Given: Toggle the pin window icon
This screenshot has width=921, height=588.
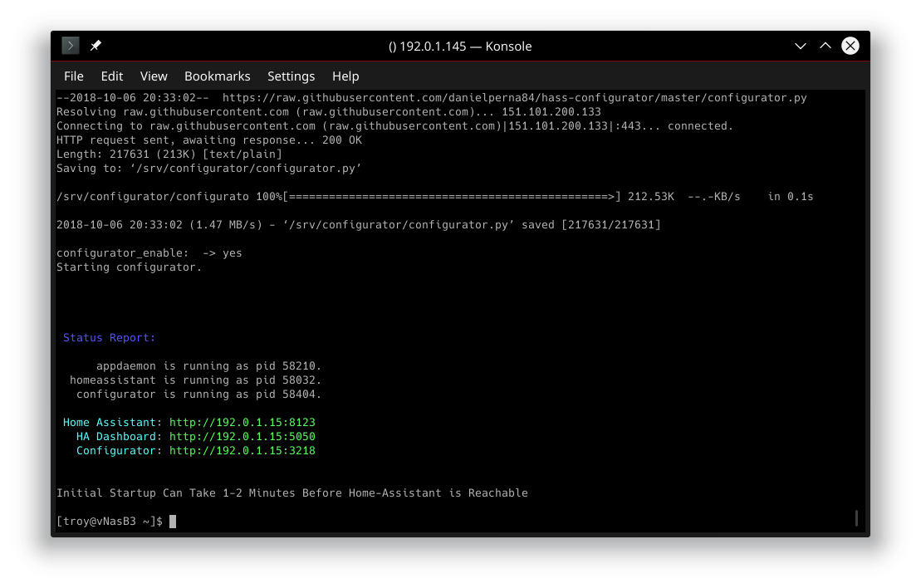Looking at the screenshot, I should [x=96, y=46].
